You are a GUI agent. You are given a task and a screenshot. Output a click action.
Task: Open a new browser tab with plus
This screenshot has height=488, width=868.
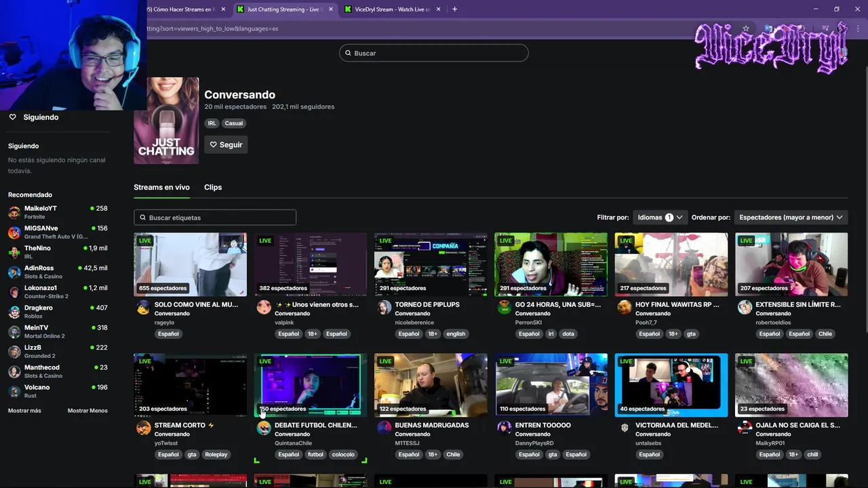pos(454,9)
